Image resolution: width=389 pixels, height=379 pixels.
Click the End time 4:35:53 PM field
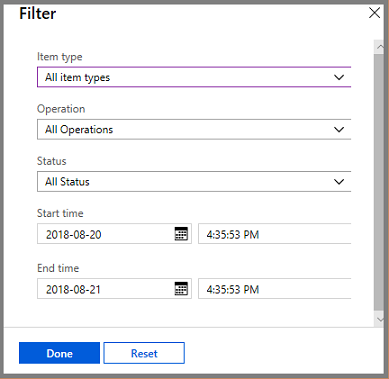pyautogui.click(x=275, y=289)
